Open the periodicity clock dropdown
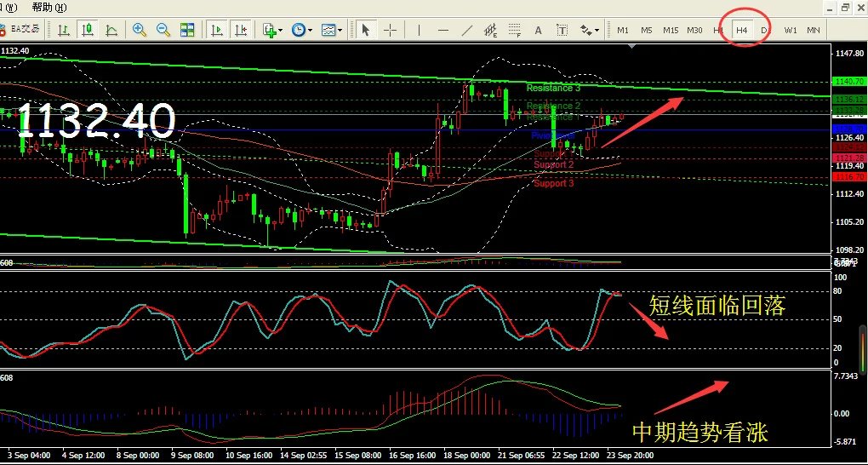The height and width of the screenshot is (465, 868). pyautogui.click(x=300, y=30)
